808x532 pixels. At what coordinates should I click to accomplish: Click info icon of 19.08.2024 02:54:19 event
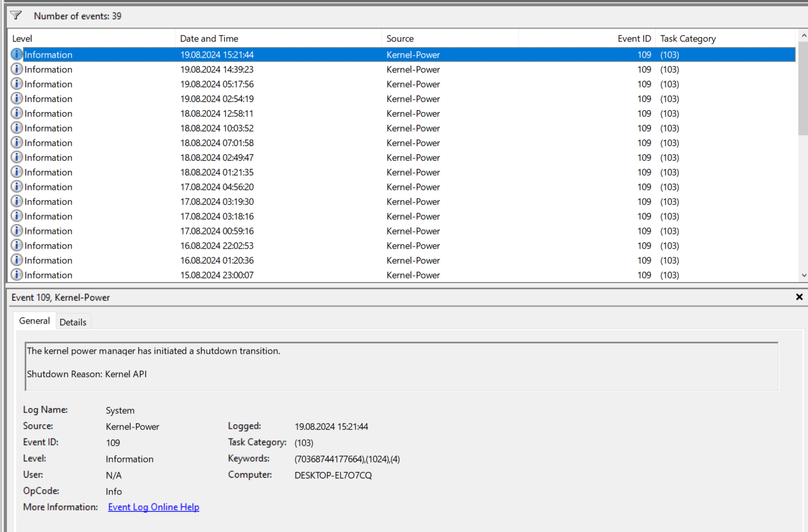[17, 98]
